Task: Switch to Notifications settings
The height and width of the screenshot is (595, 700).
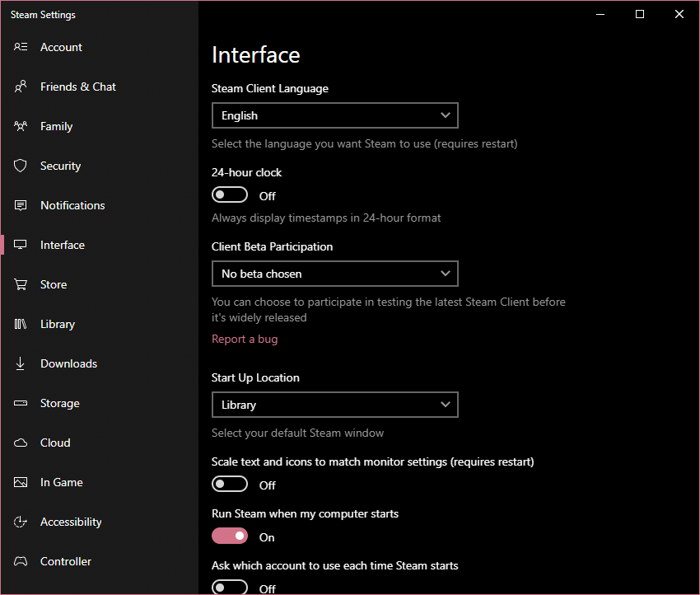Action: coord(72,205)
